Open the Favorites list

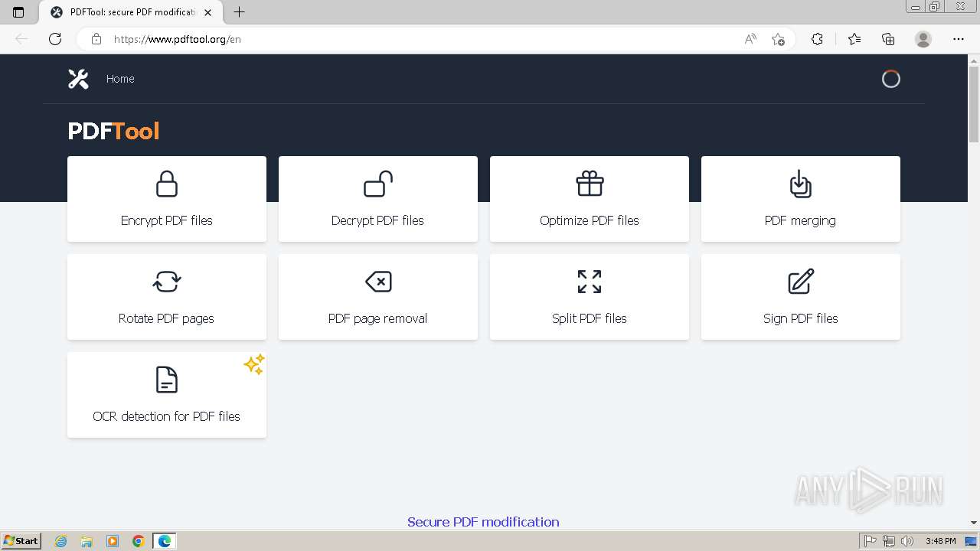854,39
